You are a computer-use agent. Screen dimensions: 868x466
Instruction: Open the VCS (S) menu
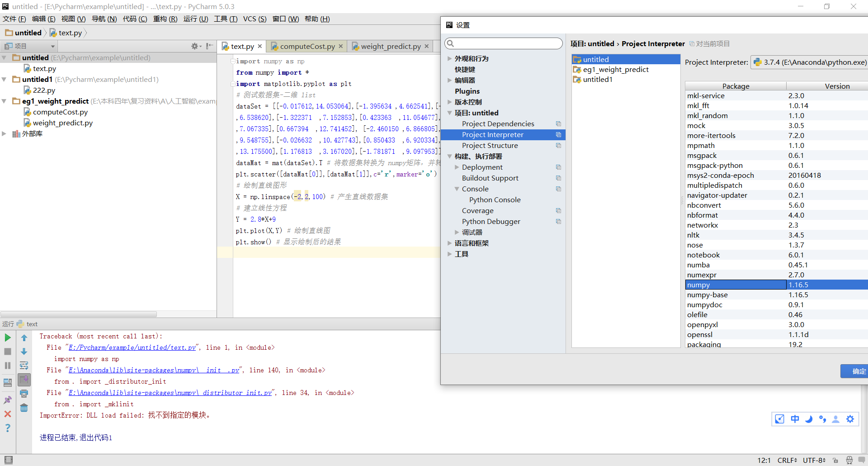255,19
